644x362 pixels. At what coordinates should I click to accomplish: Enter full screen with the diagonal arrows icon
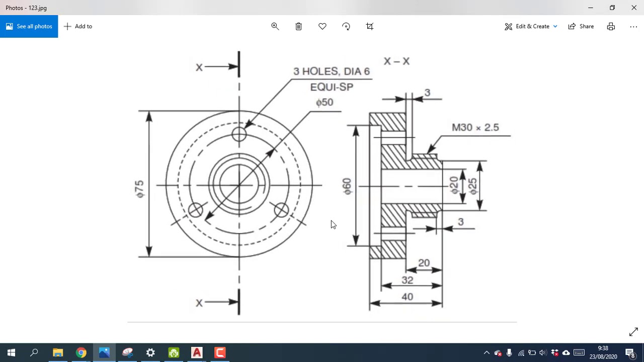pos(633,332)
